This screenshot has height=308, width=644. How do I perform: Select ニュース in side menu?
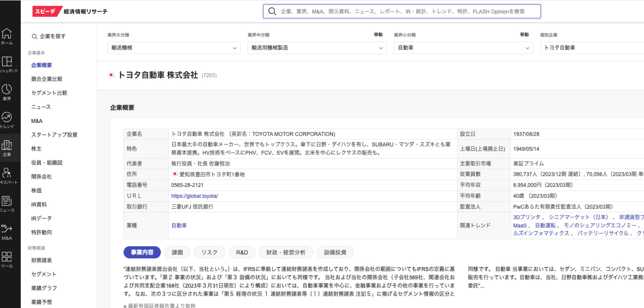41,107
